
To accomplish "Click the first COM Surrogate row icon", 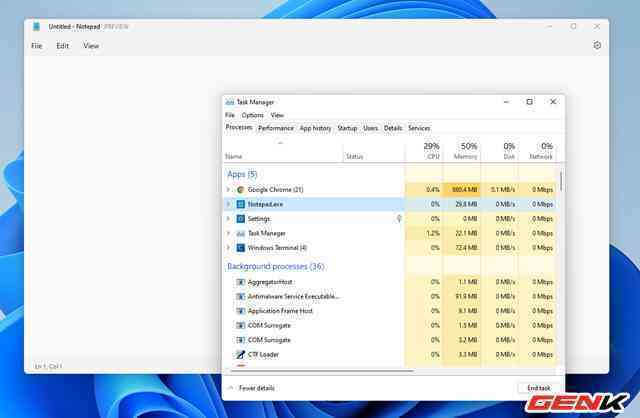I will pyautogui.click(x=241, y=326).
